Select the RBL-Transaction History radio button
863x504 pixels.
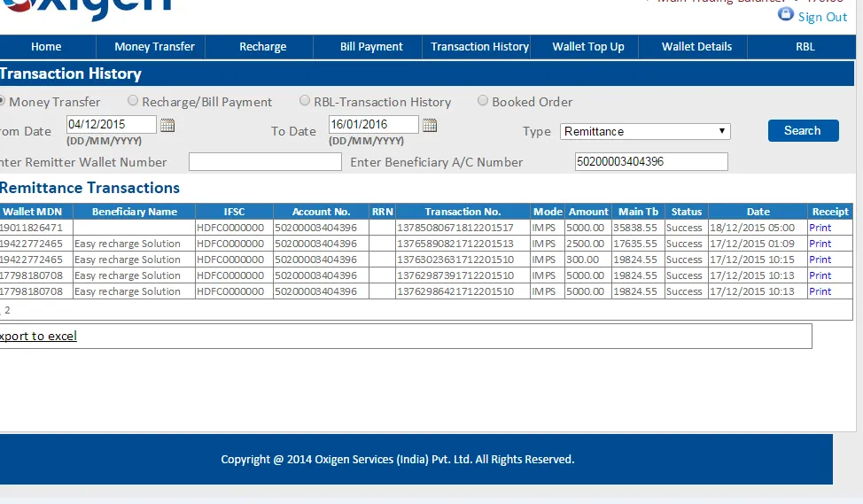click(305, 101)
